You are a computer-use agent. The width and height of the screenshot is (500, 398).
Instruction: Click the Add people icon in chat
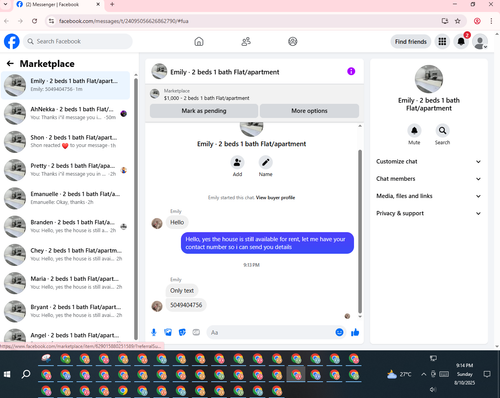[x=237, y=162]
